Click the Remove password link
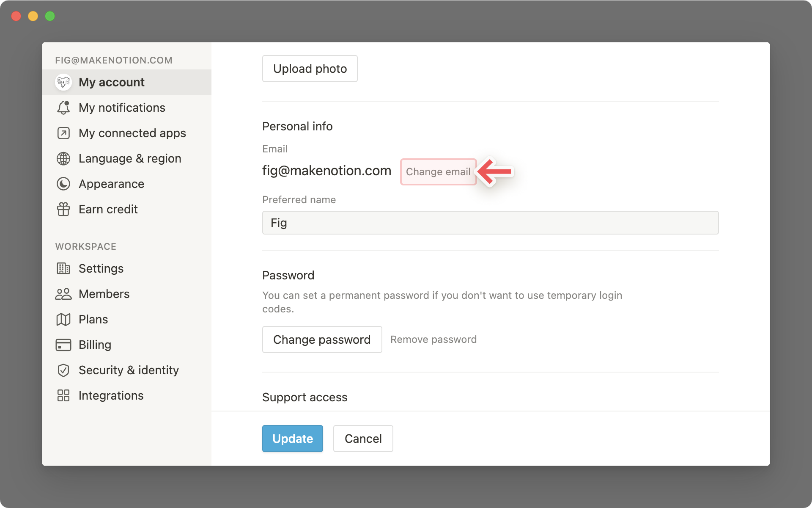 pos(433,340)
